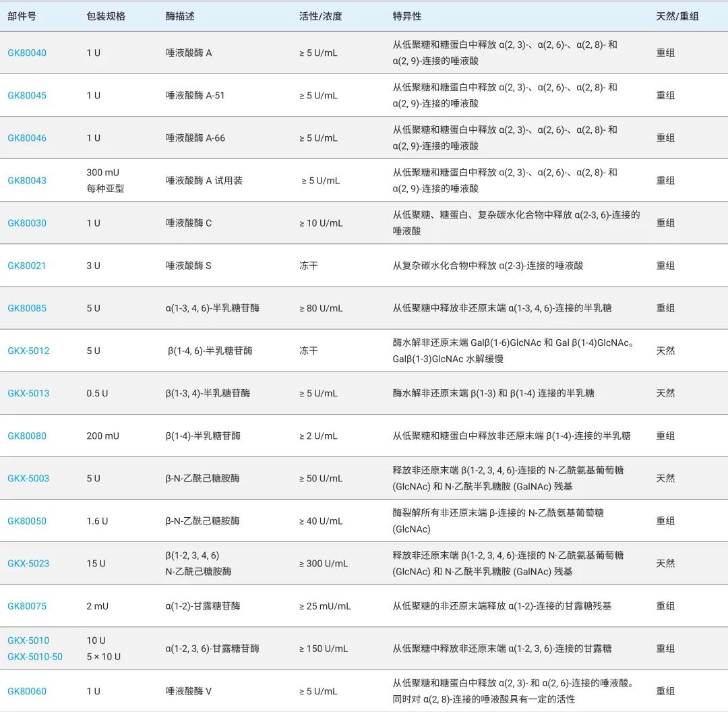Open part number link GK80045
Image resolution: width=728 pixels, height=712 pixels.
click(x=27, y=96)
